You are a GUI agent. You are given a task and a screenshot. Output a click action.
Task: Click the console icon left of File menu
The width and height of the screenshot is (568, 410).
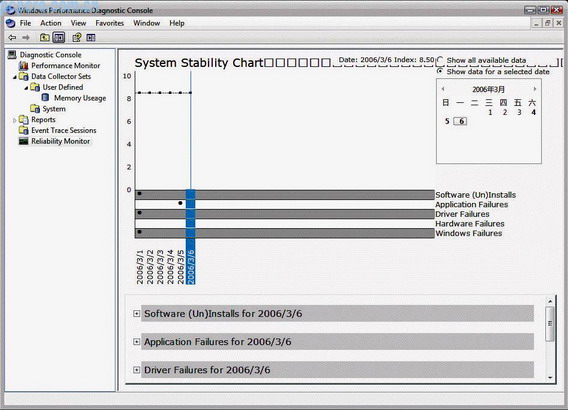pyautogui.click(x=11, y=23)
